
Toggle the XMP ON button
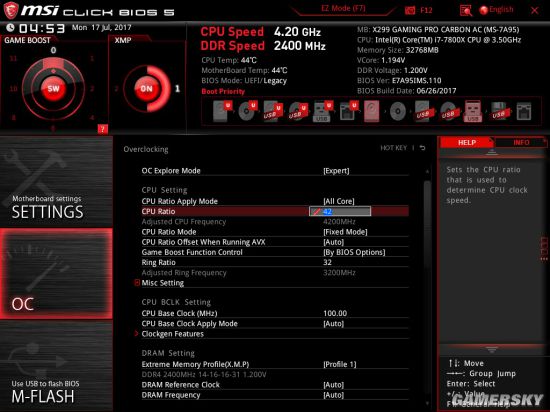(x=146, y=88)
